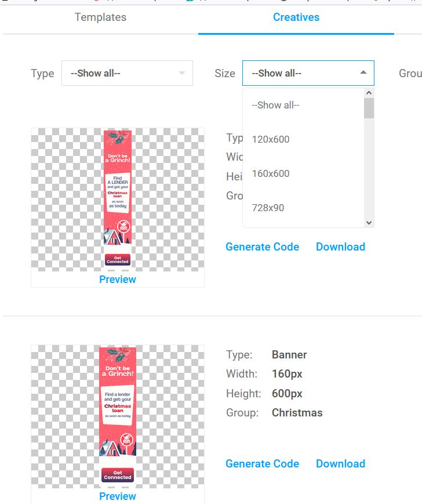
Task: Choose --Show all-- in the Size list
Action: coord(275,106)
